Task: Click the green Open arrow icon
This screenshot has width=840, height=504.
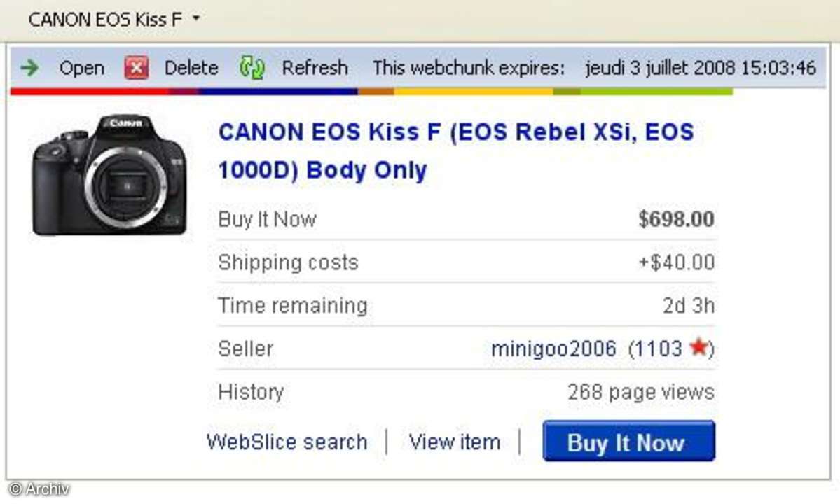Action: click(x=29, y=68)
